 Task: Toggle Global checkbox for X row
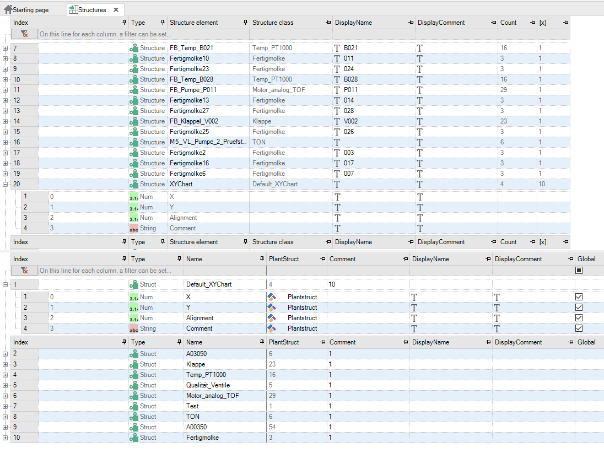(579, 297)
